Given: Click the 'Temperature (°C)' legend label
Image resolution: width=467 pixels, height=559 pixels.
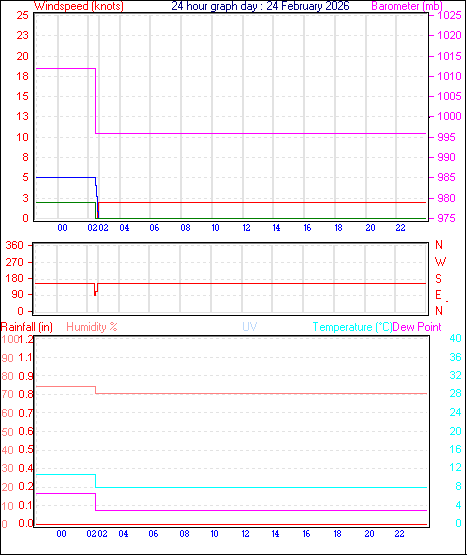Looking at the screenshot, I should click(x=352, y=327).
